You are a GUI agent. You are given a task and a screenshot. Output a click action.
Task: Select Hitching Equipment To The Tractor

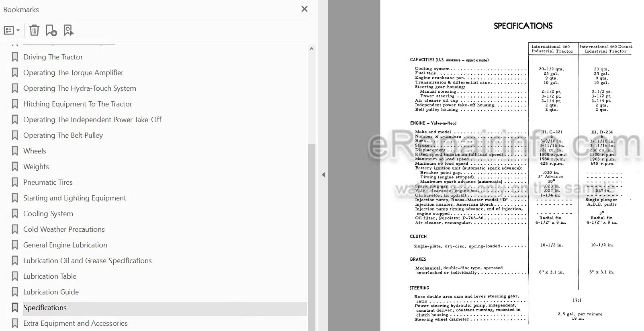[78, 104]
